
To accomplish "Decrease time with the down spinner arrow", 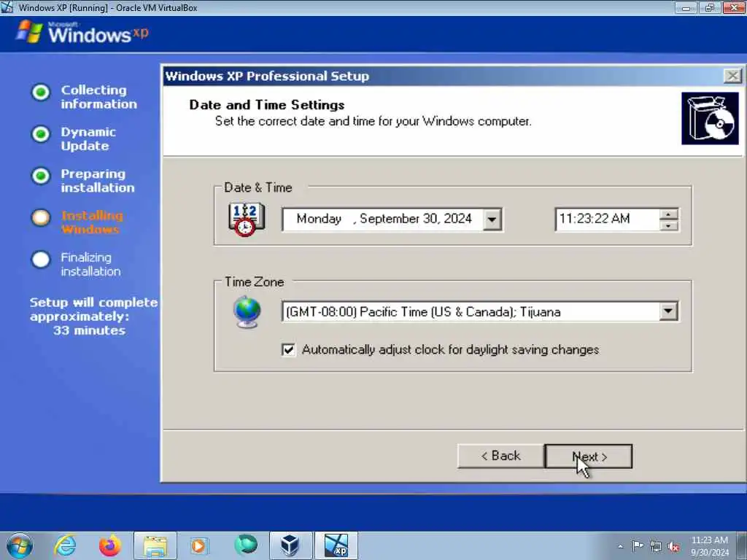I will tap(669, 225).
